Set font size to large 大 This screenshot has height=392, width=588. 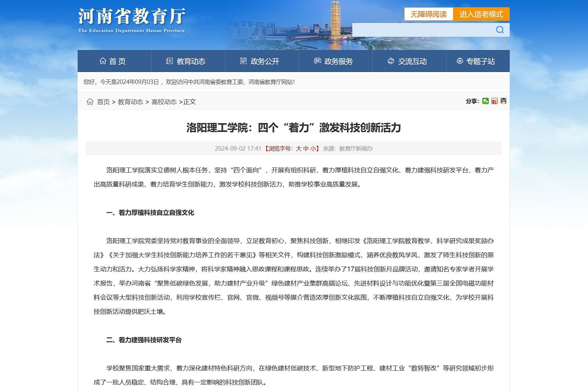click(x=298, y=149)
